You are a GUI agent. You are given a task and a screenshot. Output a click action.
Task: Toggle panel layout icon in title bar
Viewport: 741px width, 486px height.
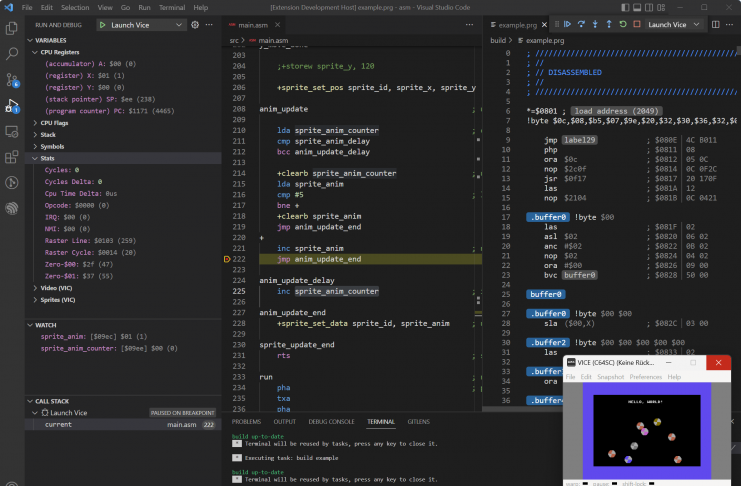pos(637,8)
